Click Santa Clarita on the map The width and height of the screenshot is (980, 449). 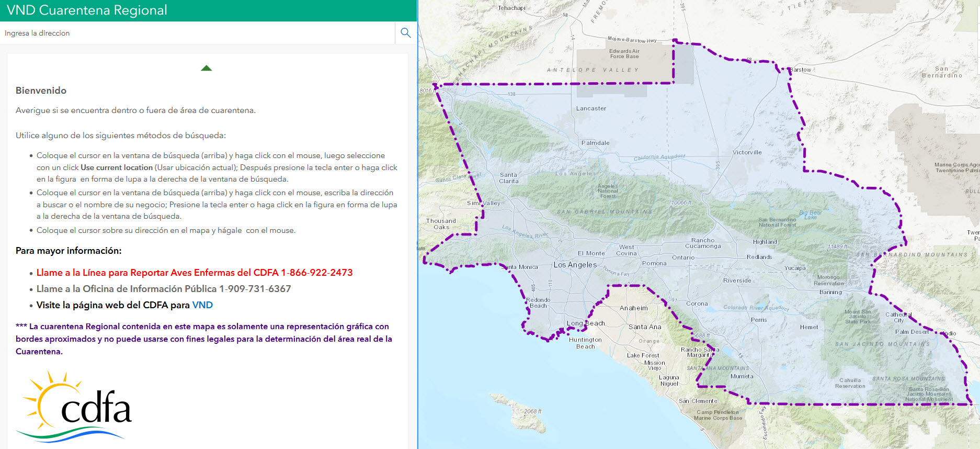(x=508, y=178)
